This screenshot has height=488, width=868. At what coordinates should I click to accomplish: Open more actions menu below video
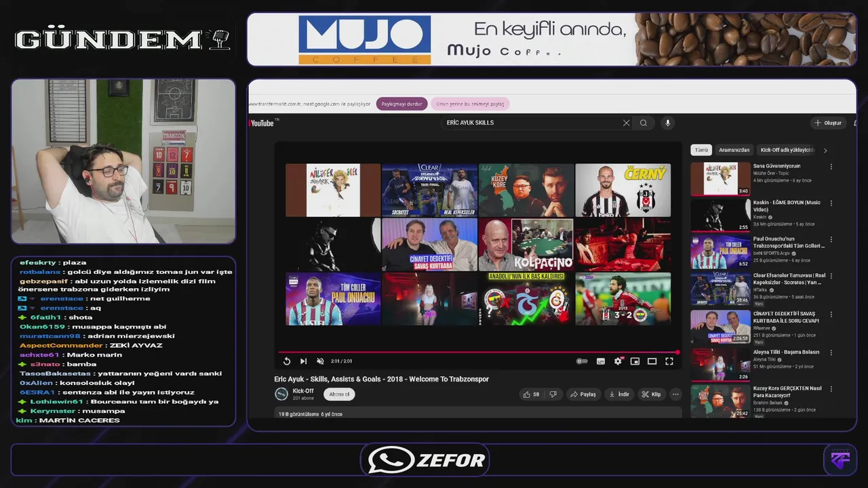click(675, 394)
